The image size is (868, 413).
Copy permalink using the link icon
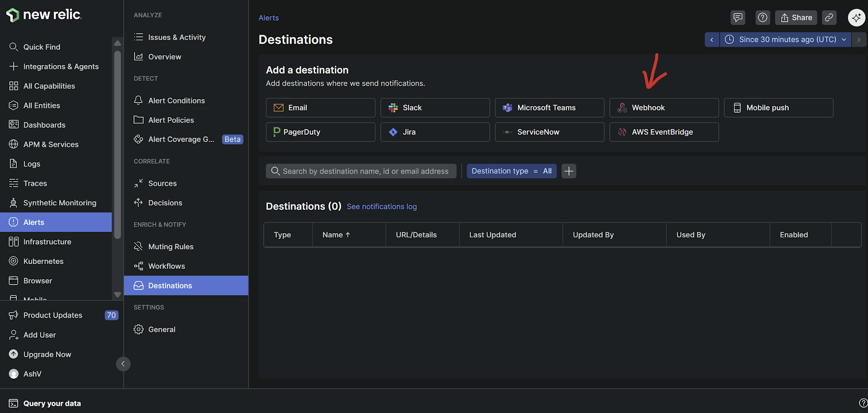pyautogui.click(x=829, y=18)
